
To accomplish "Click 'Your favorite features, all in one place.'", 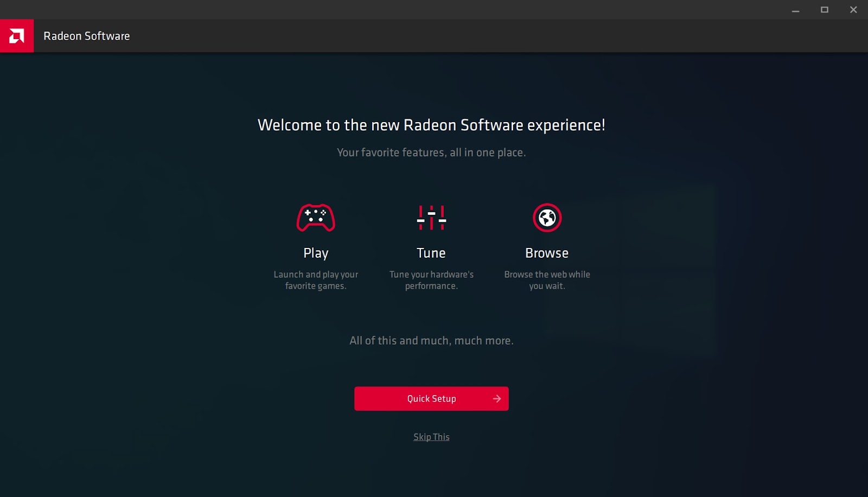I will pyautogui.click(x=431, y=152).
